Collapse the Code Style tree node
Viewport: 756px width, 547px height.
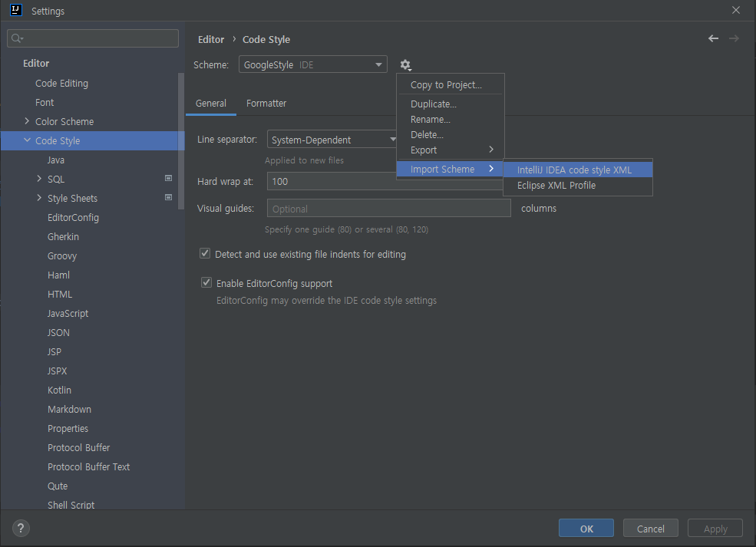[27, 140]
